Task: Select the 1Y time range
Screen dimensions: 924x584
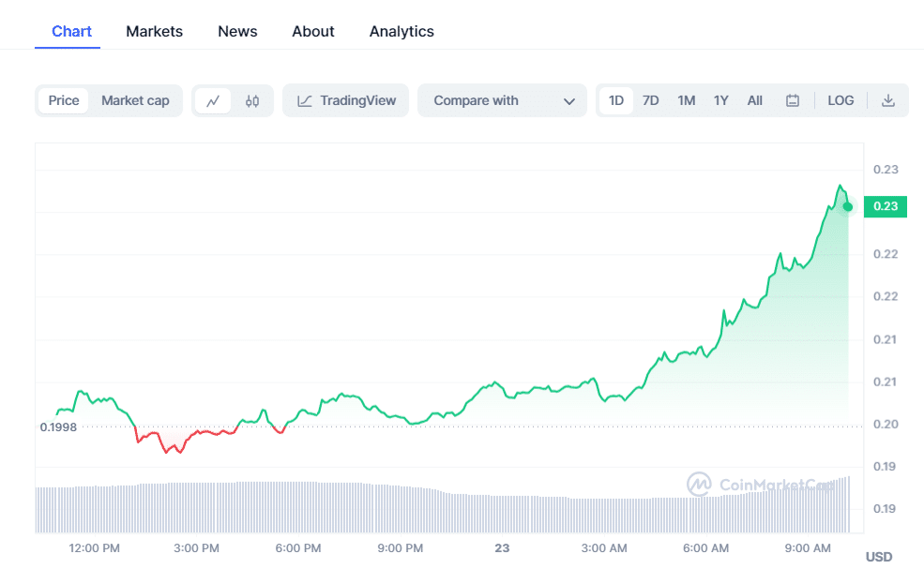Action: [720, 100]
